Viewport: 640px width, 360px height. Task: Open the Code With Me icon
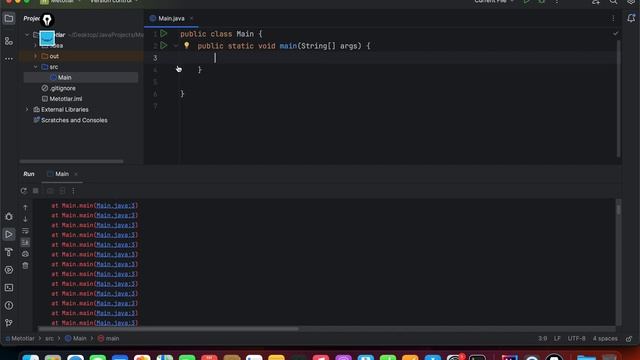pyautogui.click(x=596, y=2)
